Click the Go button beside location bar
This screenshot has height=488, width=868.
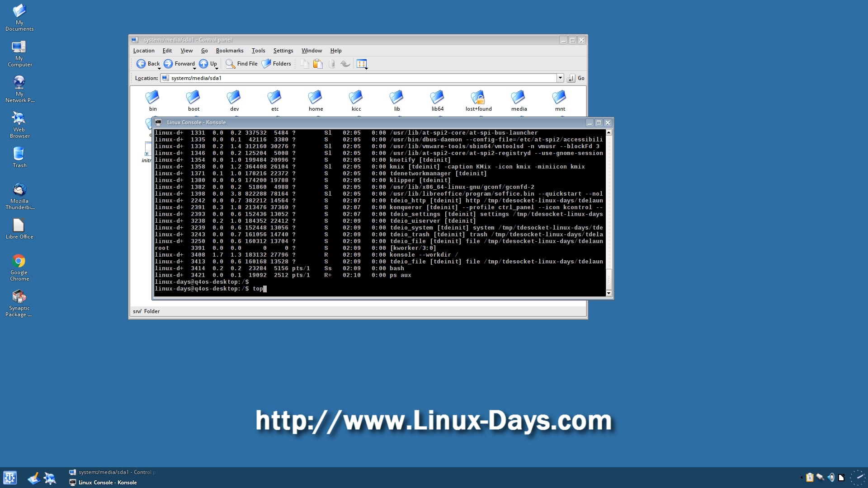coord(576,78)
